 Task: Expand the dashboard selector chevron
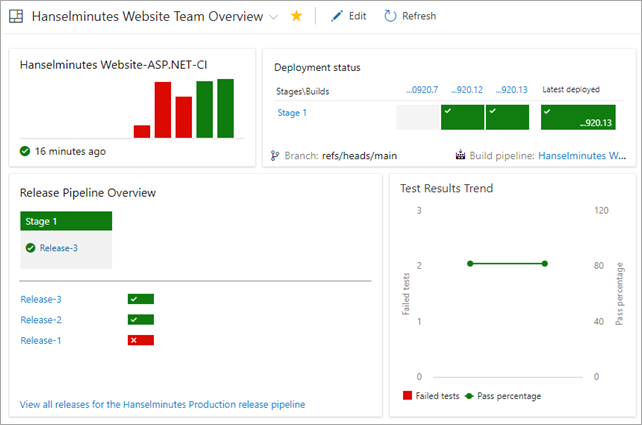274,17
